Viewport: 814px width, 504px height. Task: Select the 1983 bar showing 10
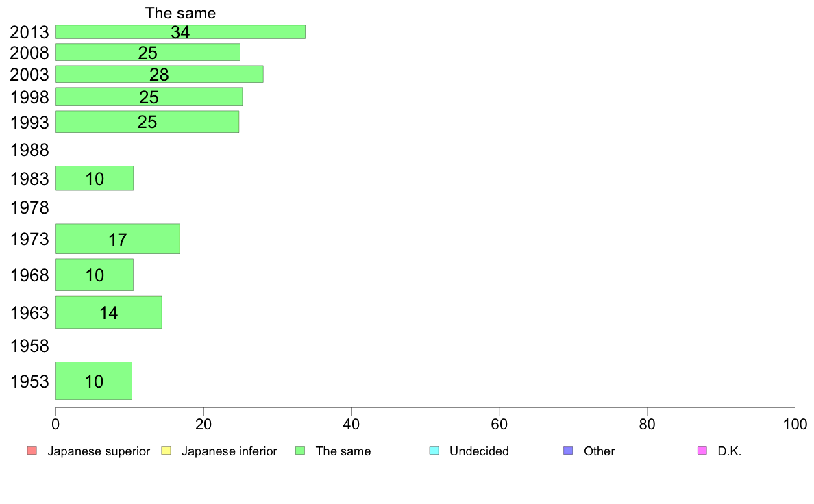95,178
